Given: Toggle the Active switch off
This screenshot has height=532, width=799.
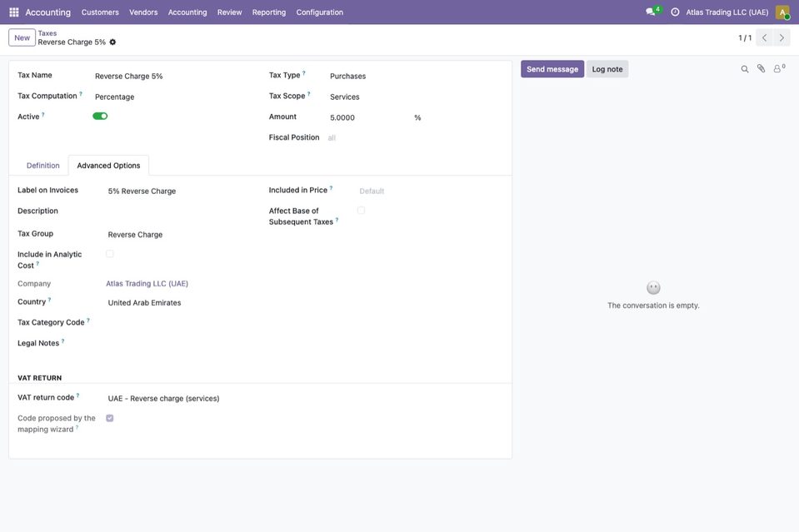Looking at the screenshot, I should (100, 116).
